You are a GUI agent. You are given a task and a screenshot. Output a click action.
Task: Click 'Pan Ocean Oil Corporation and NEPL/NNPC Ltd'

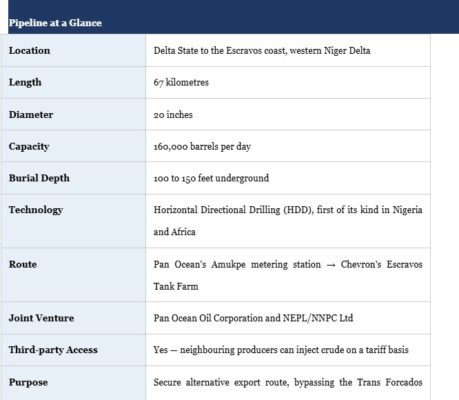point(253,318)
